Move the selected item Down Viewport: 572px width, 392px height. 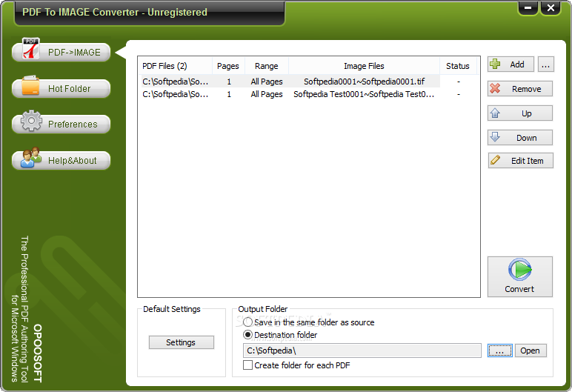520,138
